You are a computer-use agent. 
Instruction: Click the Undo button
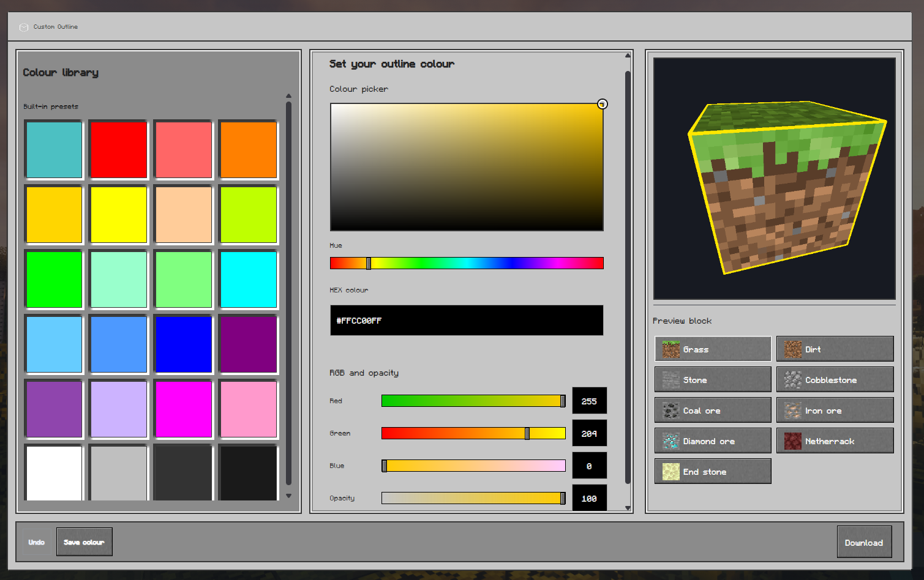[x=37, y=542]
